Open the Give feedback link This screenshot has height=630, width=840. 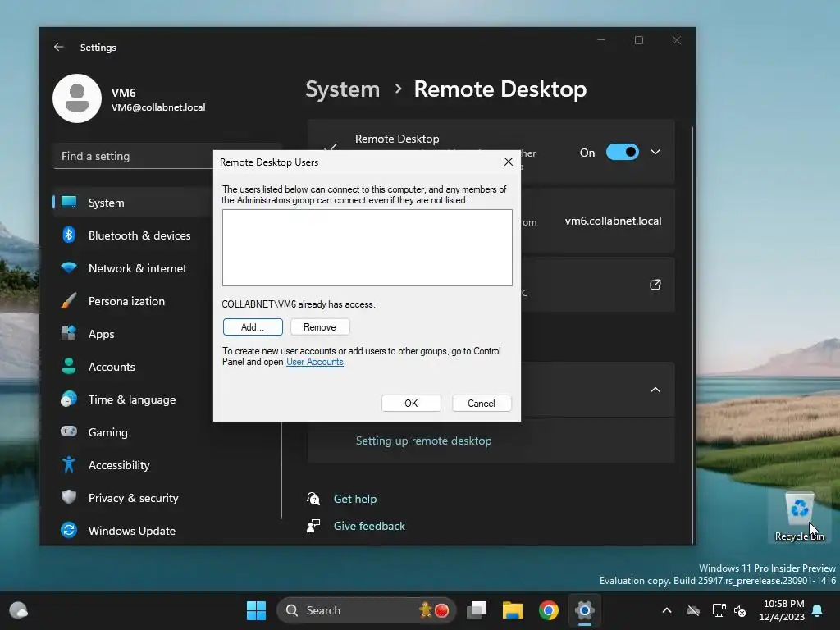coord(369,526)
